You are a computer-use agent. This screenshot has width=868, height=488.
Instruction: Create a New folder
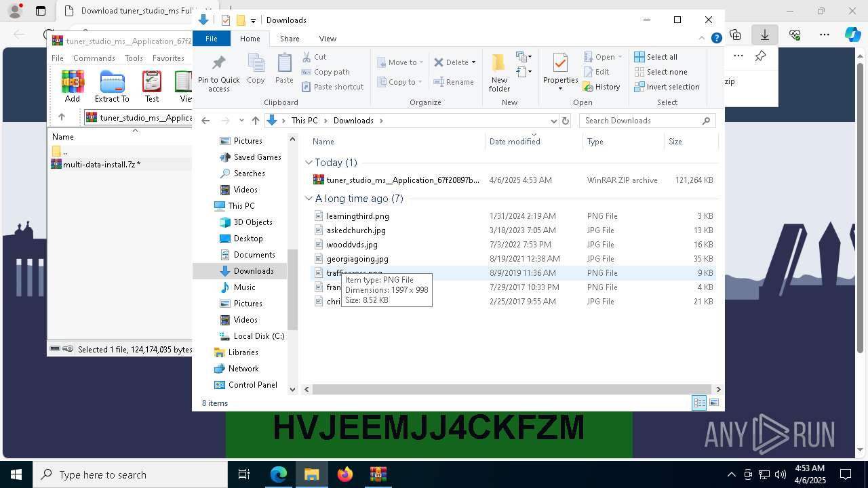[499, 73]
